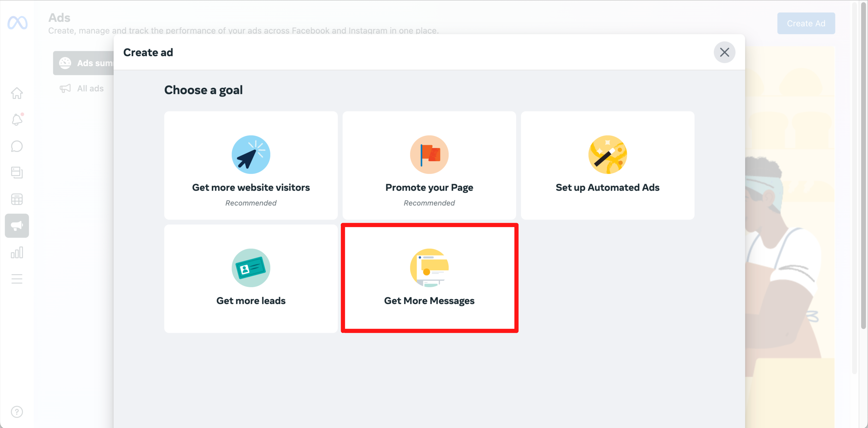Click the Meta logo in sidebar

click(17, 23)
